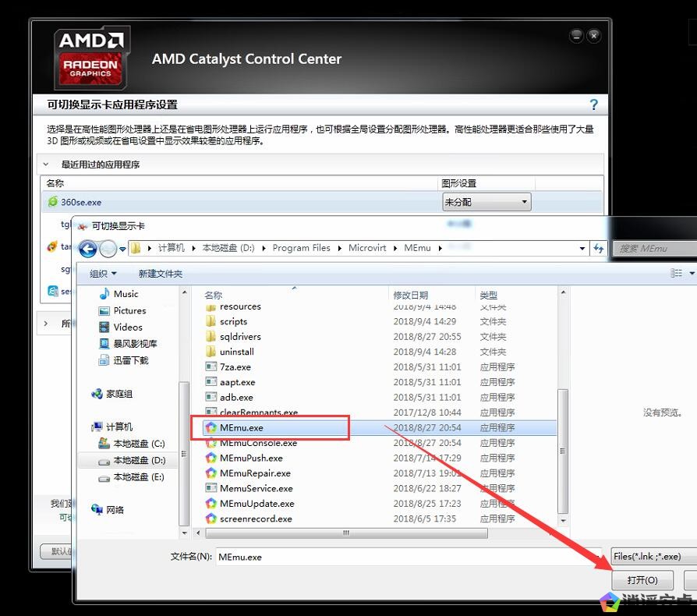Select the screenrecord.exe file

(256, 519)
